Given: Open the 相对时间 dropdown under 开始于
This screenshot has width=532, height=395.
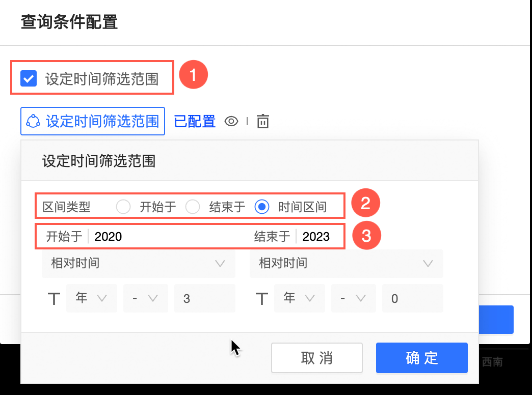Looking at the screenshot, I should pos(139,264).
